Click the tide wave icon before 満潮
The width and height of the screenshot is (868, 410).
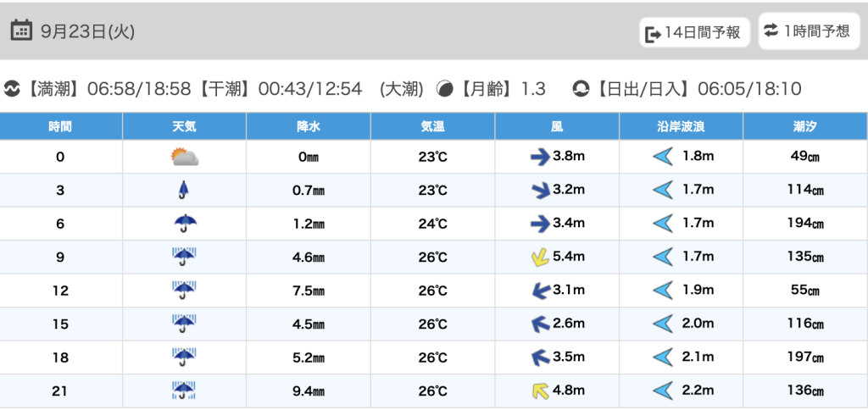click(x=13, y=89)
